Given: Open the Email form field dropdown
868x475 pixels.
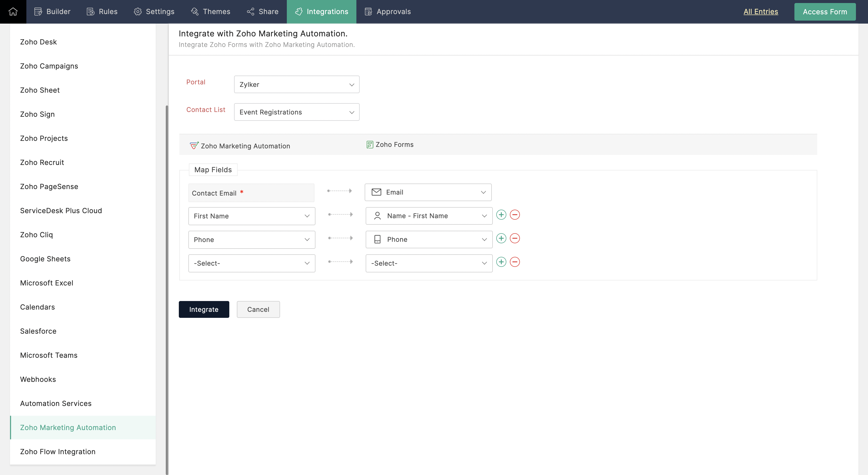Looking at the screenshot, I should coord(428,192).
